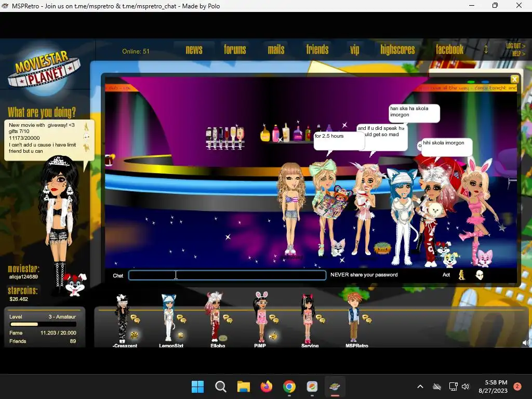Click the "for 2.5 hours" speech bubble
Screen dimensions: 532x399
tap(339, 141)
